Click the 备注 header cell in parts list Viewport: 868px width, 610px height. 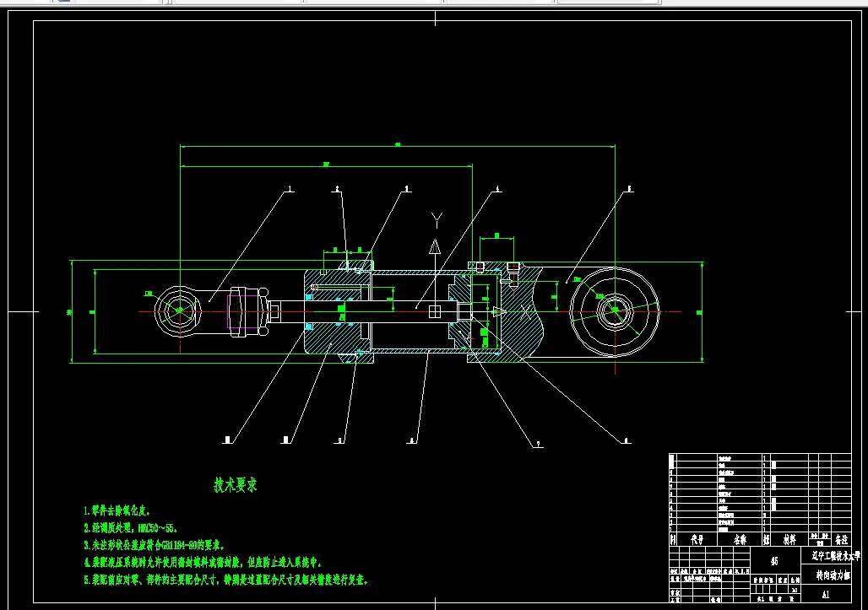pyautogui.click(x=842, y=539)
